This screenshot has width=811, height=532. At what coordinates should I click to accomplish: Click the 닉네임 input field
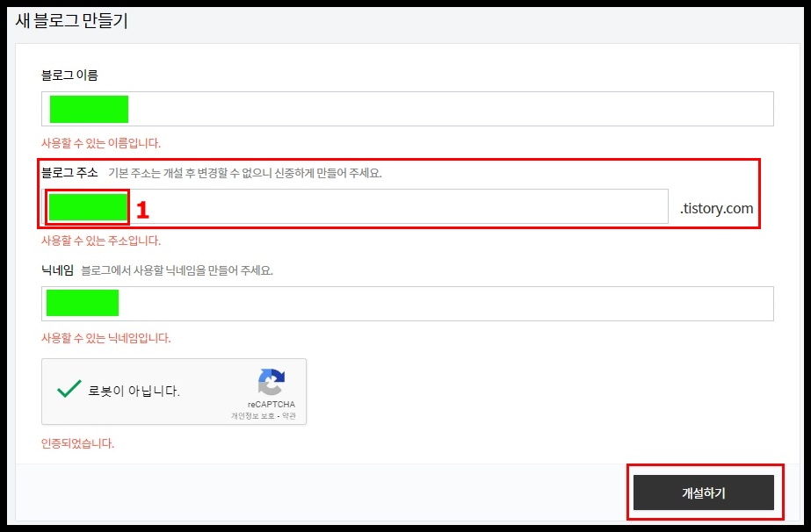[x=408, y=304]
